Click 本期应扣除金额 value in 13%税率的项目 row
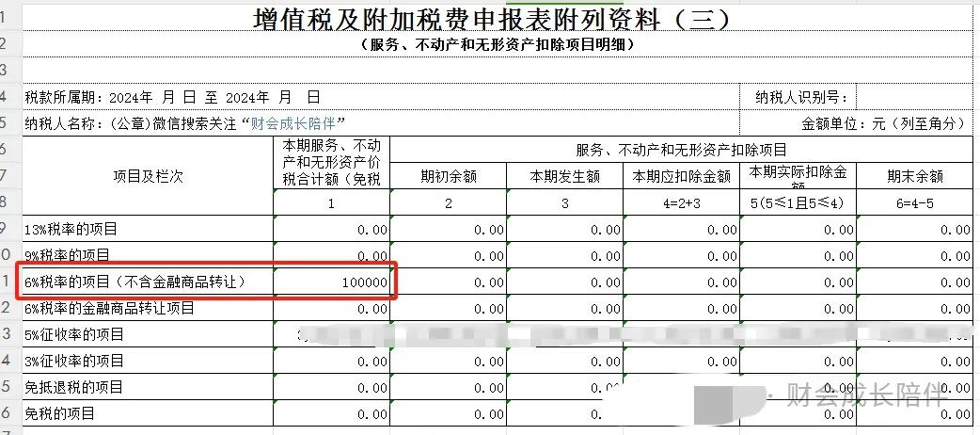Viewport: 980px width, 435px height. coord(681,229)
